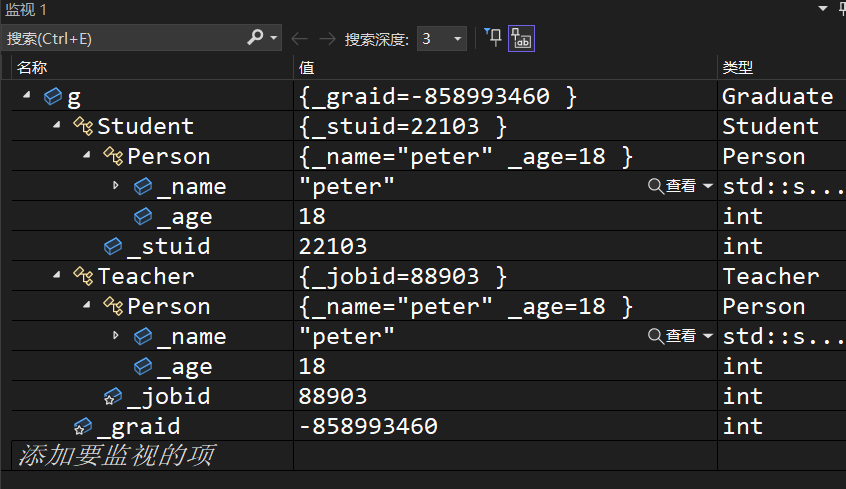846x489 pixels.
Task: Expand _name under Student's Person
Action: (x=116, y=186)
